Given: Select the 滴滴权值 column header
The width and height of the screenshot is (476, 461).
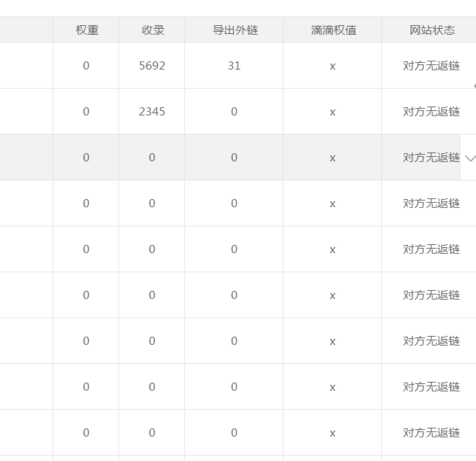Looking at the screenshot, I should point(334,30).
